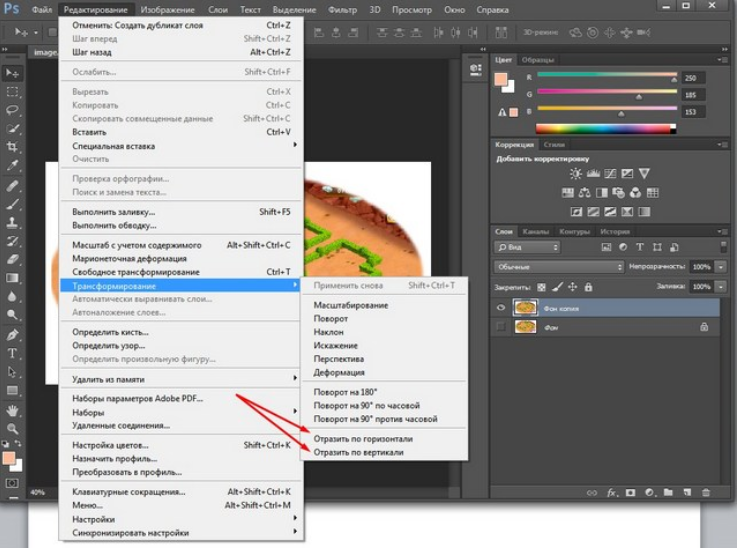
Task: Add a Color Balance adjustment (scales icon)
Action: (x=584, y=193)
